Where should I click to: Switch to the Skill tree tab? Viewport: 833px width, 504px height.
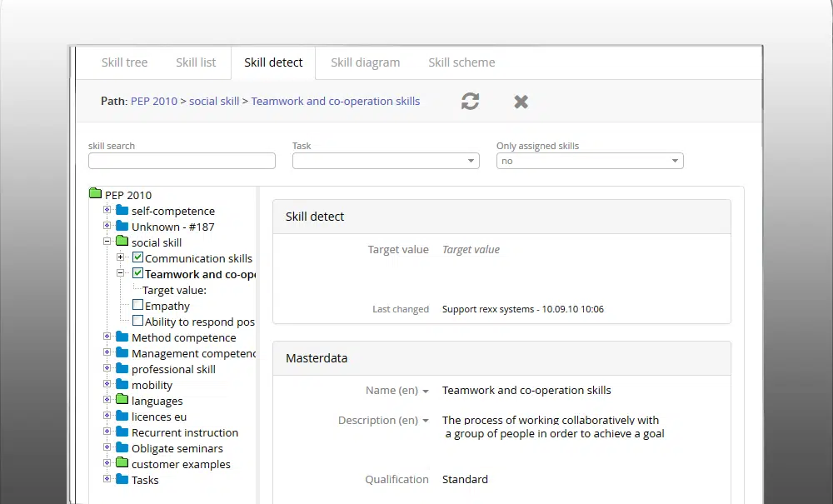124,62
